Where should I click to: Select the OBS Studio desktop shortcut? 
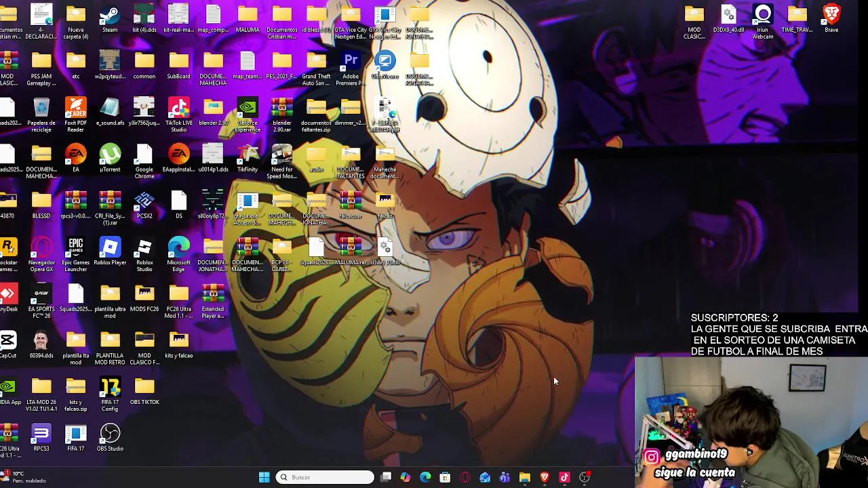(110, 437)
